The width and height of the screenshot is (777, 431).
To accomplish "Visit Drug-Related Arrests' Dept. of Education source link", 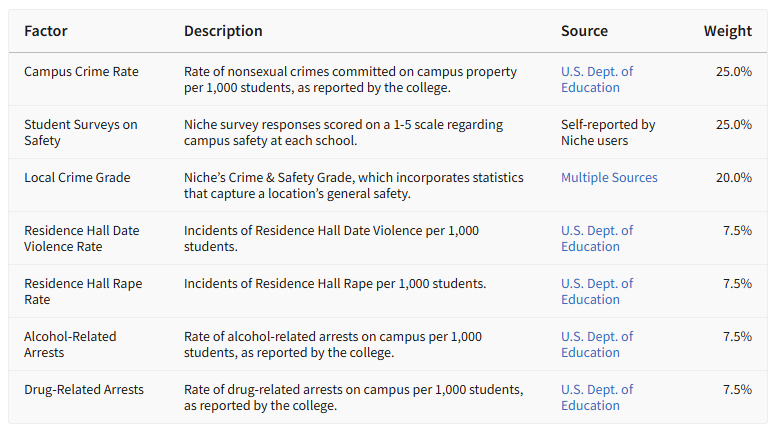I will [597, 397].
